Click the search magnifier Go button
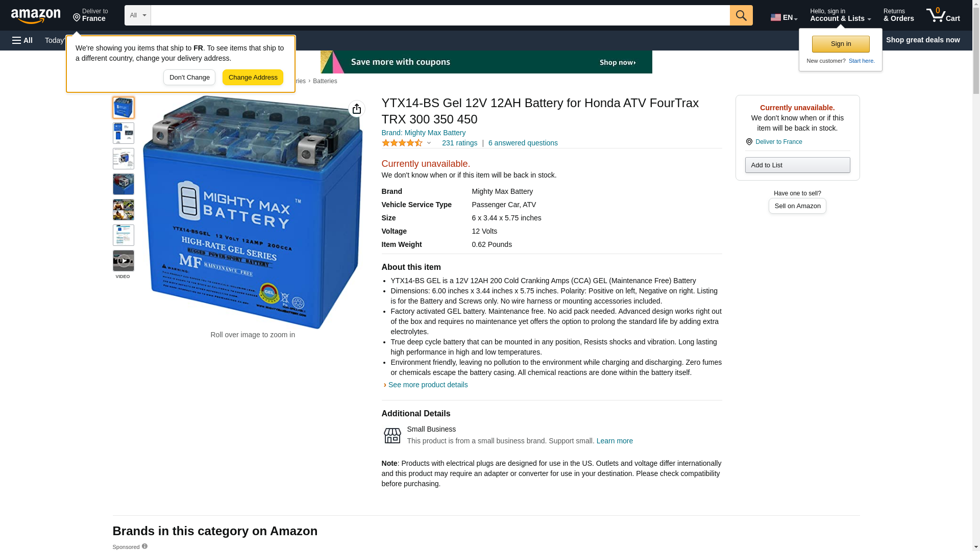This screenshot has width=980, height=551. tap(741, 15)
